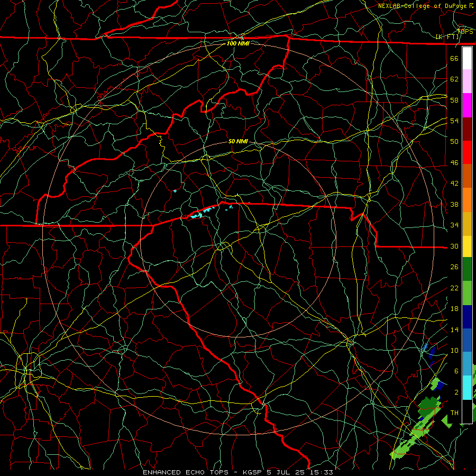The width and height of the screenshot is (476, 476).
Task: Click the medium blue legend swatch
Action: 467,340
